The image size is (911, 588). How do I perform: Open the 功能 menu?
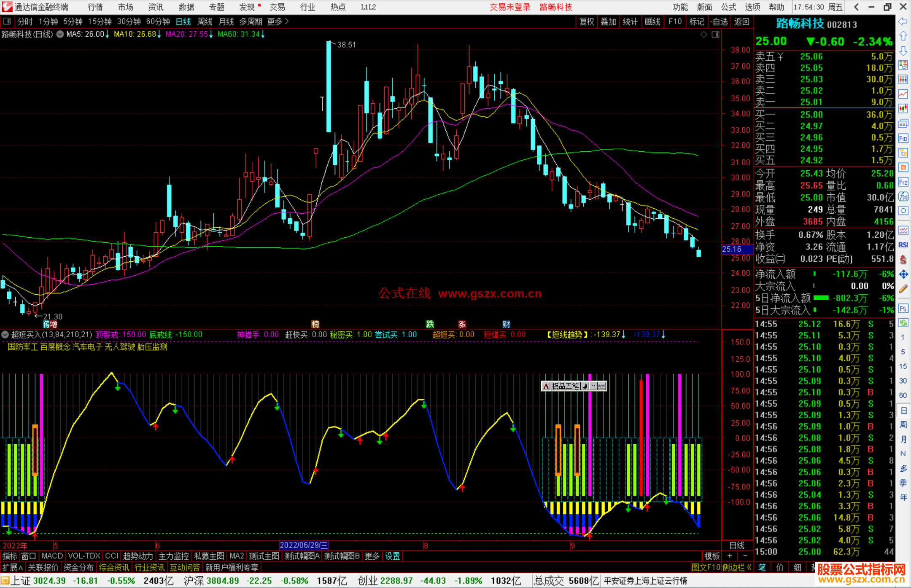pyautogui.click(x=680, y=7)
